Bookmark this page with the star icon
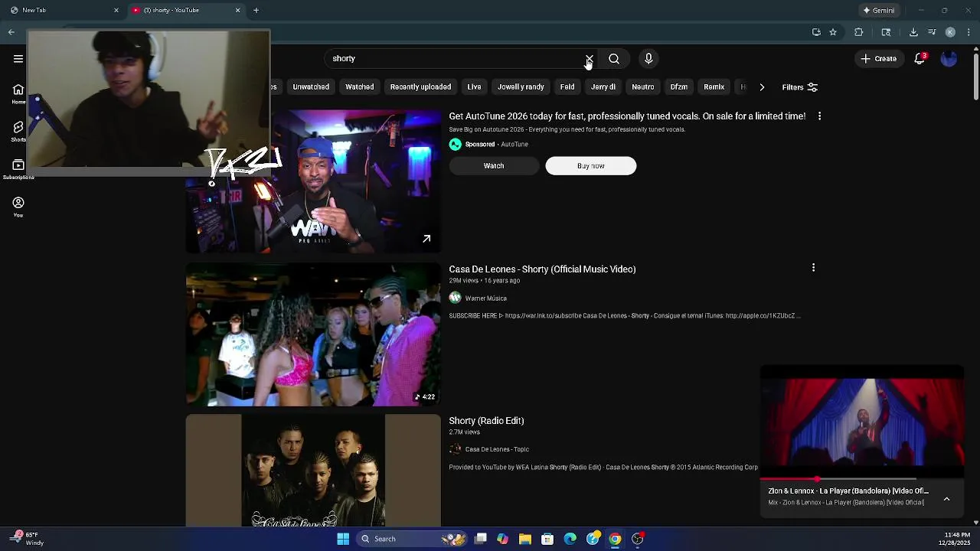Viewport: 980px width, 551px height. [x=833, y=32]
